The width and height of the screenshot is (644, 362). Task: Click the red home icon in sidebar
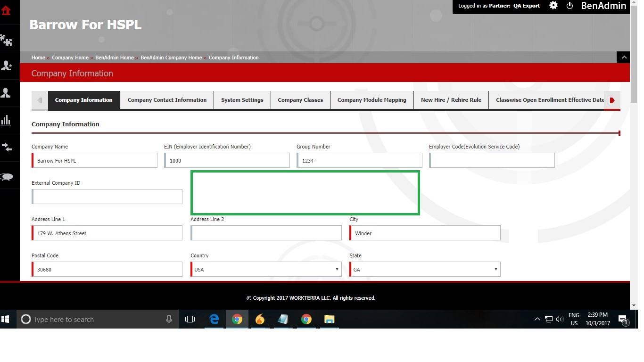[6, 10]
